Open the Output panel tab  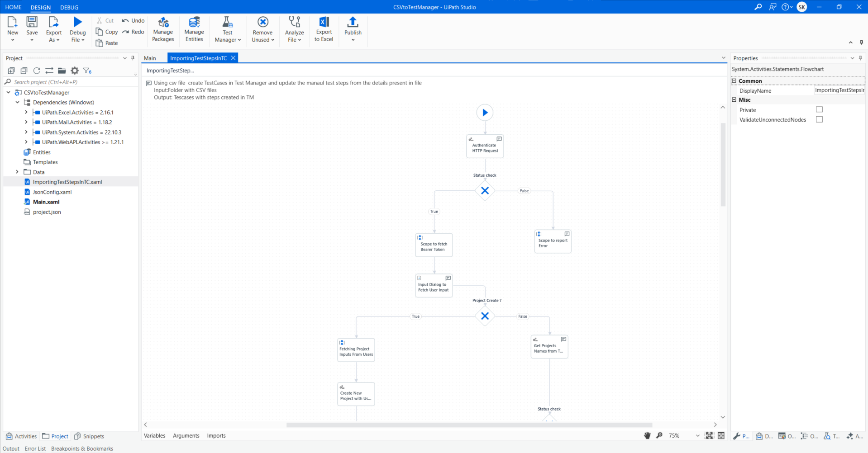click(11, 448)
